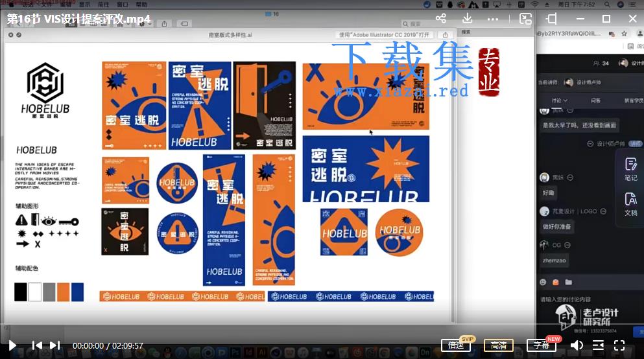Open the 帮助 menu in menu bar
Image resolution: width=644 pixels, height=359 pixels.
point(141,5)
